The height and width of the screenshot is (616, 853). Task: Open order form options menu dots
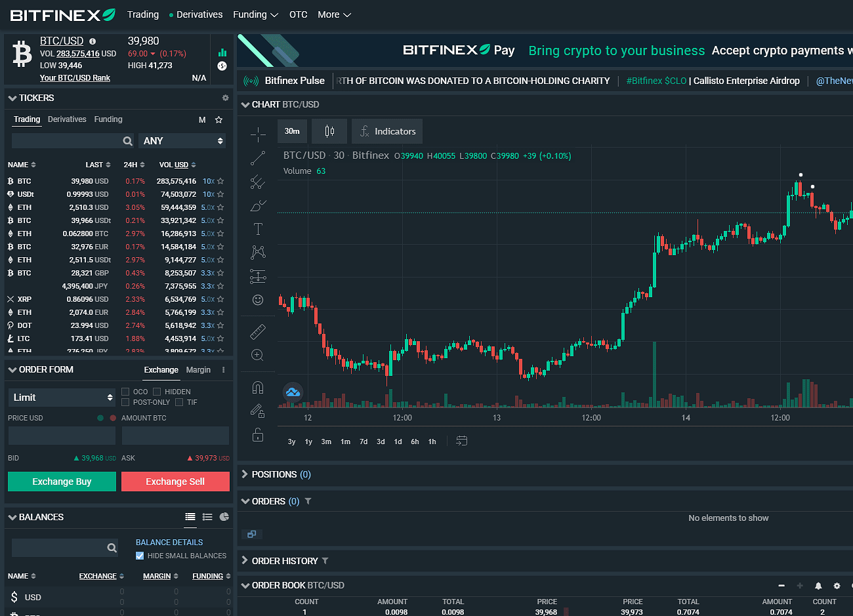(x=223, y=370)
